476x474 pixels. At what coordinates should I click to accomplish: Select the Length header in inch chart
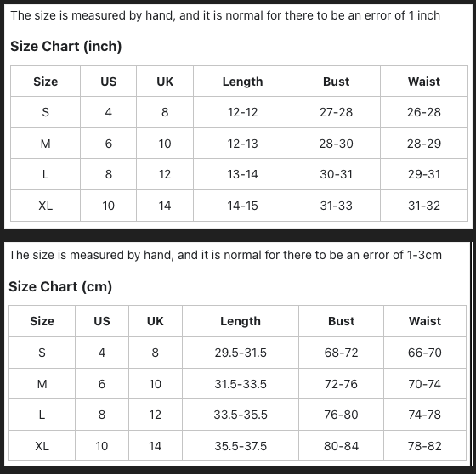(242, 82)
